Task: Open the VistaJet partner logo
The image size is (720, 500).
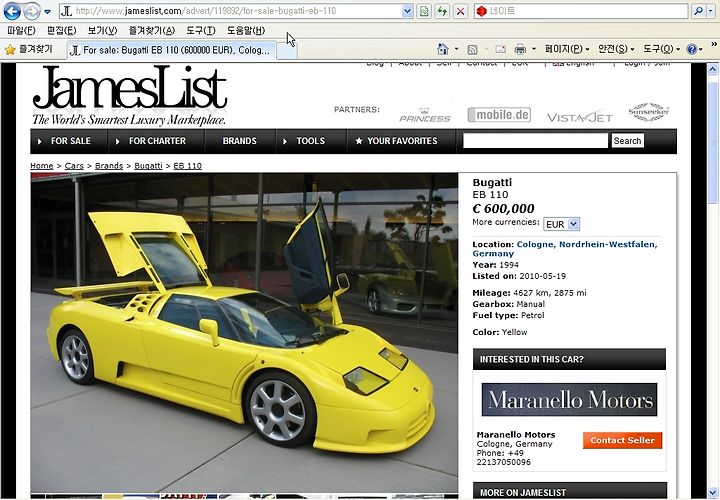Action: point(579,118)
